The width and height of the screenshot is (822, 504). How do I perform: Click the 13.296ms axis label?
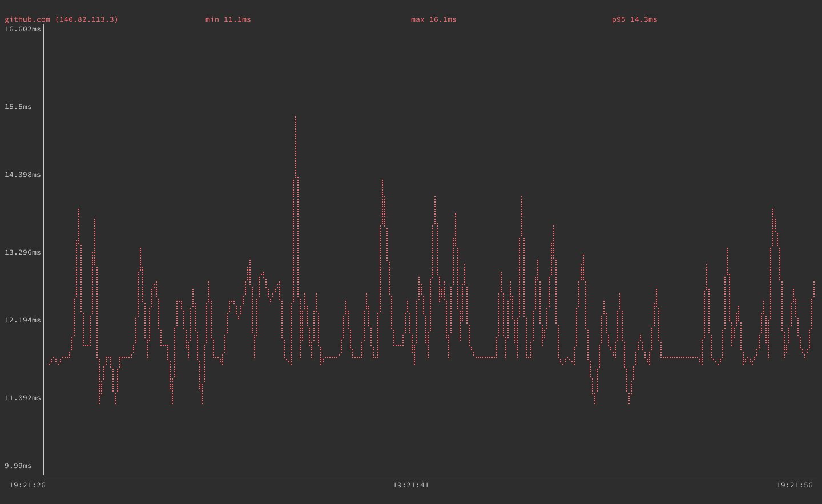22,252
